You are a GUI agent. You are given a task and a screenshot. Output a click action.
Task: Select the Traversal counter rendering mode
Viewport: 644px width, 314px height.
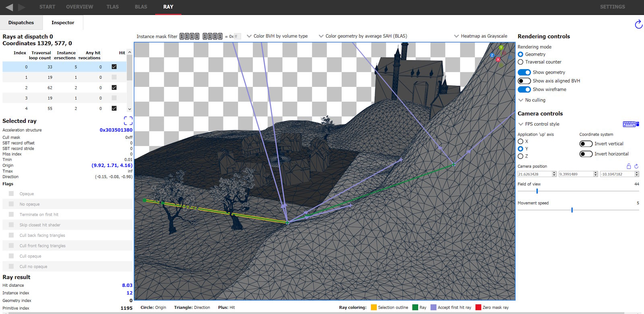(521, 62)
